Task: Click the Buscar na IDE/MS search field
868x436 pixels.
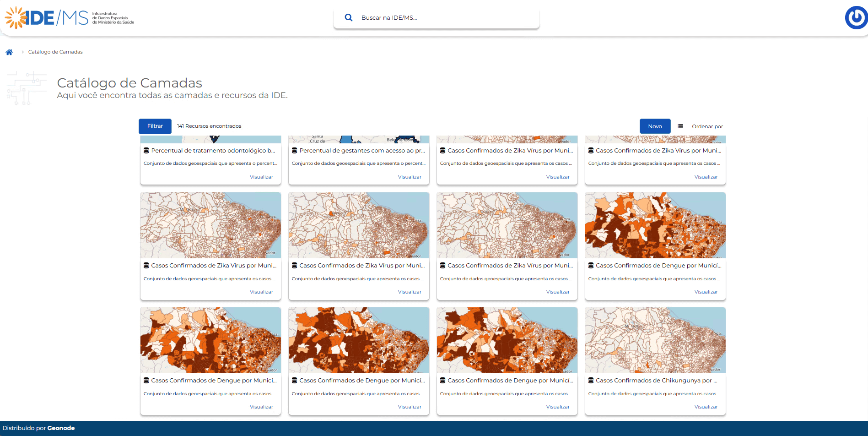Action: 435,17
